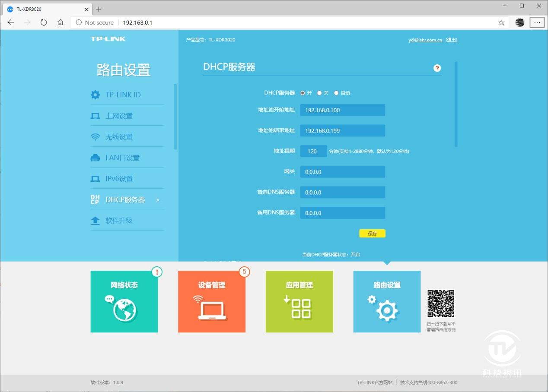Click the 退出 logout link
The height and width of the screenshot is (392, 548).
coord(451,39)
